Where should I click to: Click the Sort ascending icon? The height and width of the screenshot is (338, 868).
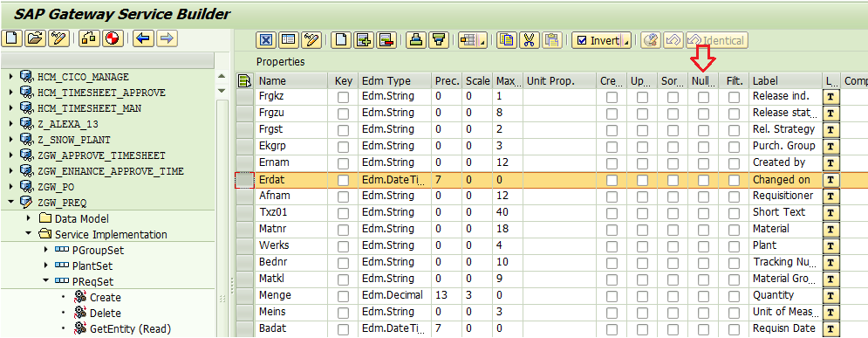(x=416, y=40)
